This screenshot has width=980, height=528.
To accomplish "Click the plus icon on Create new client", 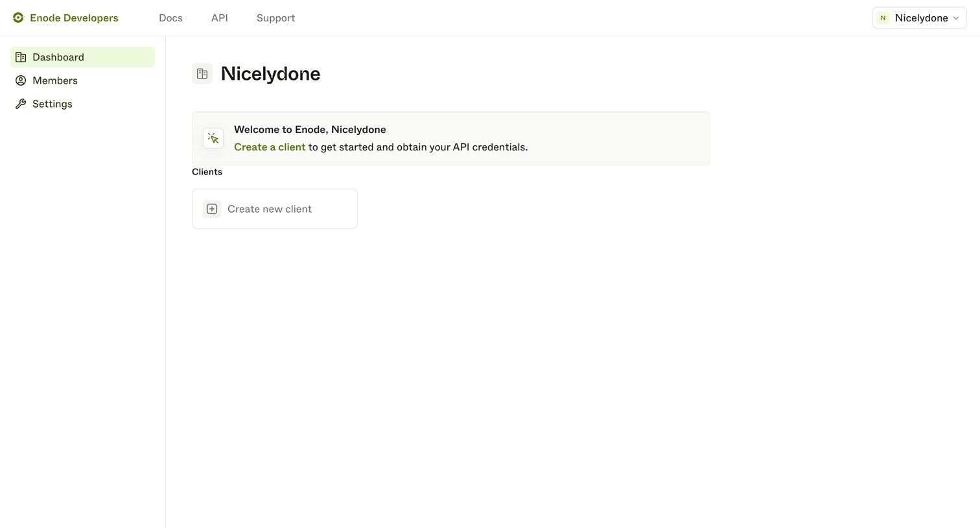I will point(212,209).
